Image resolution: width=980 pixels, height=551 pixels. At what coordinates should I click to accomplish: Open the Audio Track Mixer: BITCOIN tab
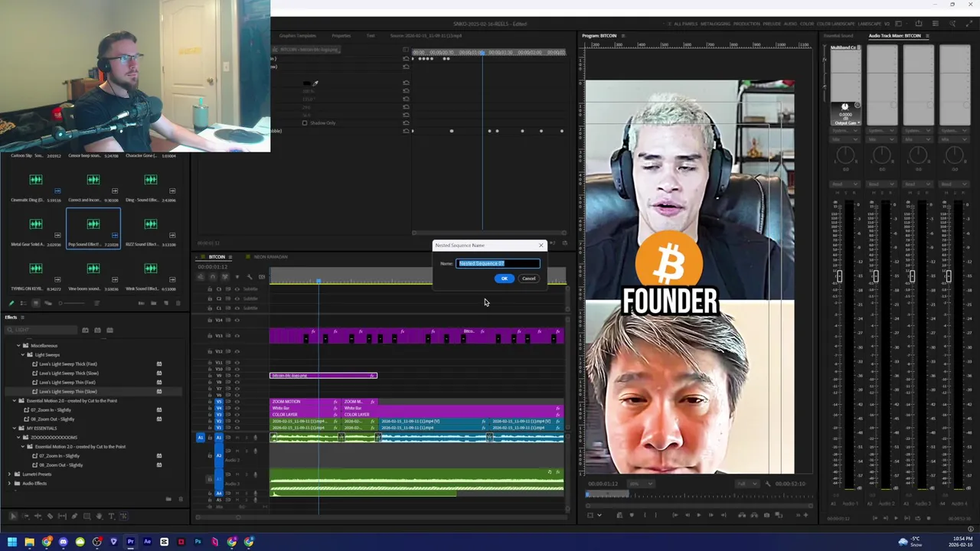tap(894, 36)
